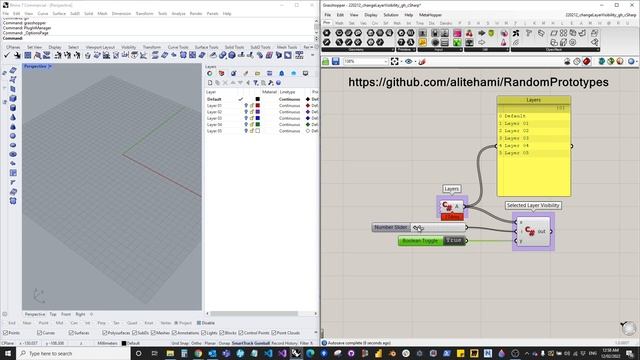Select red preview mode icon in Grasshopper toolbar

pyautogui.click(x=587, y=62)
